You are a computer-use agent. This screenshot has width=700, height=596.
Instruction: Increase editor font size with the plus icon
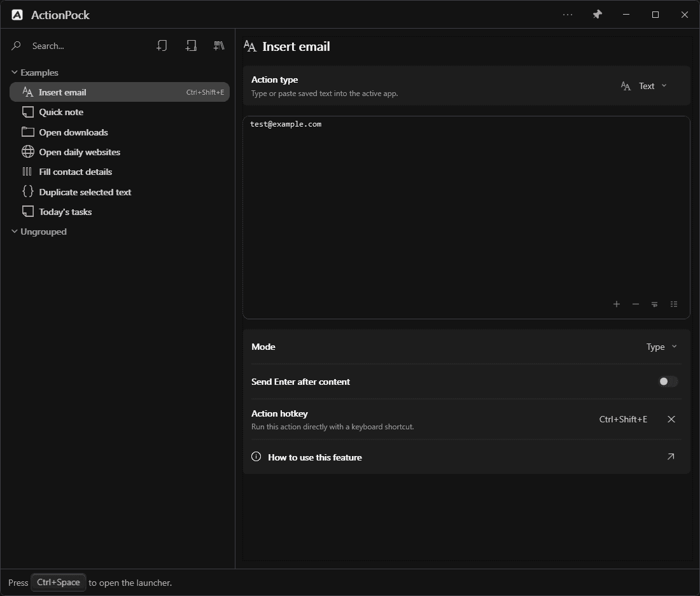pyautogui.click(x=616, y=304)
